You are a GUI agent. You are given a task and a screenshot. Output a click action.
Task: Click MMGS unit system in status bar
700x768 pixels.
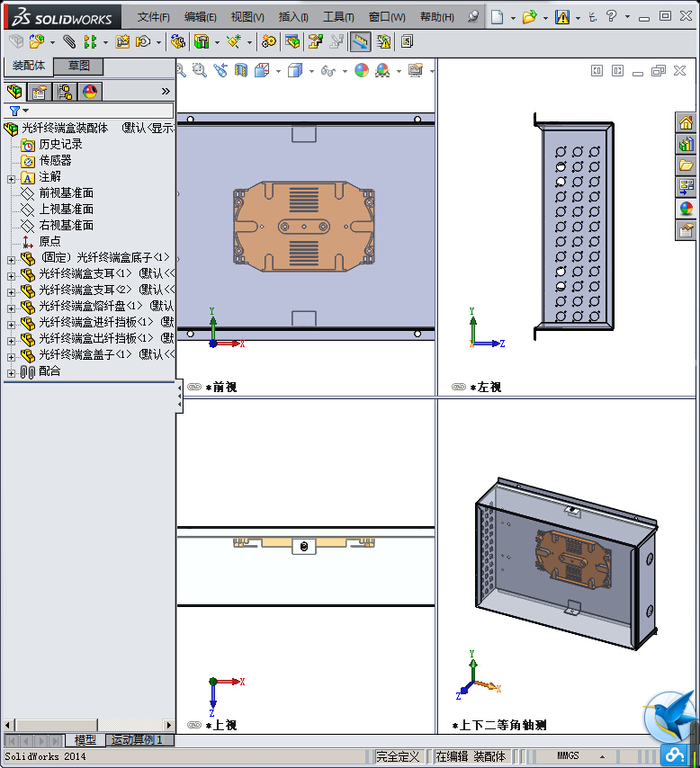568,756
